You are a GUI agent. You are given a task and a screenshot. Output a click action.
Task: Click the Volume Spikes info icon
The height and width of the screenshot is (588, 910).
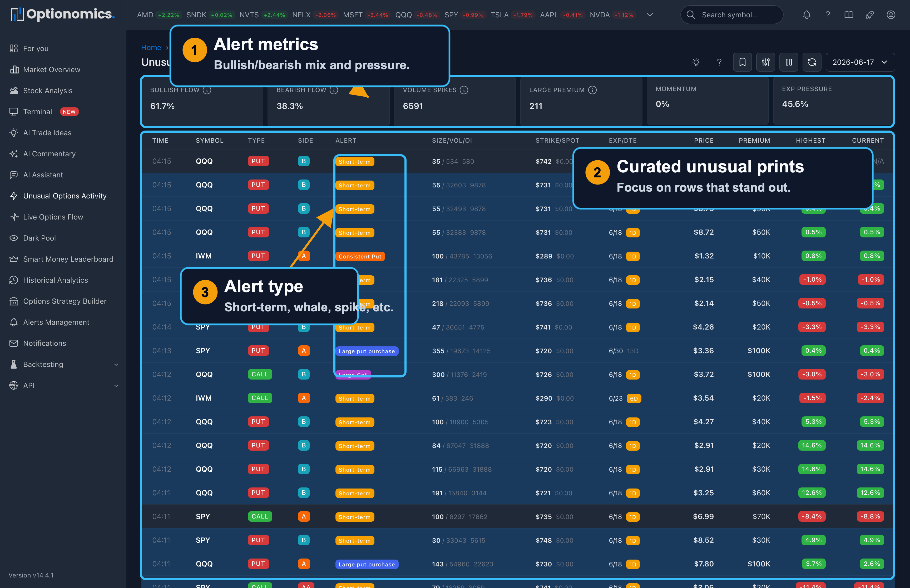464,90
